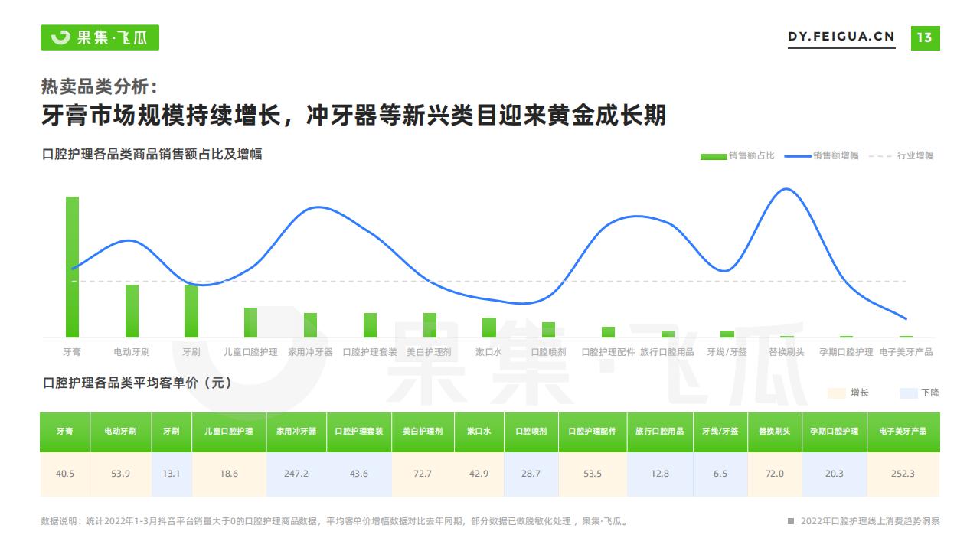Viewport: 980px width, 551px height.
Task: Click the 口腔护理套装 axis label
Action: click(370, 352)
